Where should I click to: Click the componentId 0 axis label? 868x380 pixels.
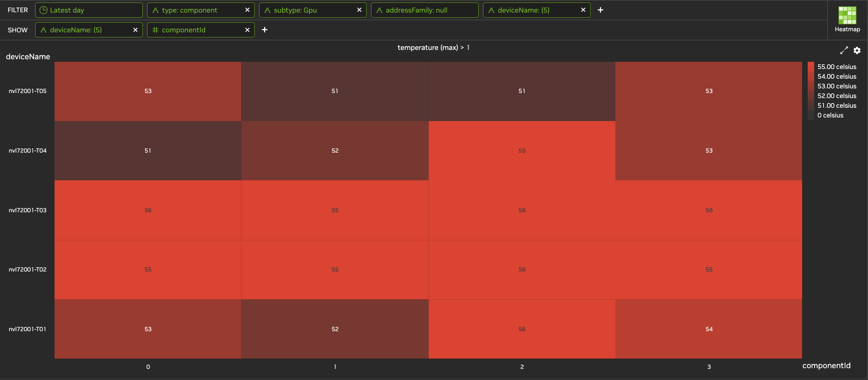148,367
